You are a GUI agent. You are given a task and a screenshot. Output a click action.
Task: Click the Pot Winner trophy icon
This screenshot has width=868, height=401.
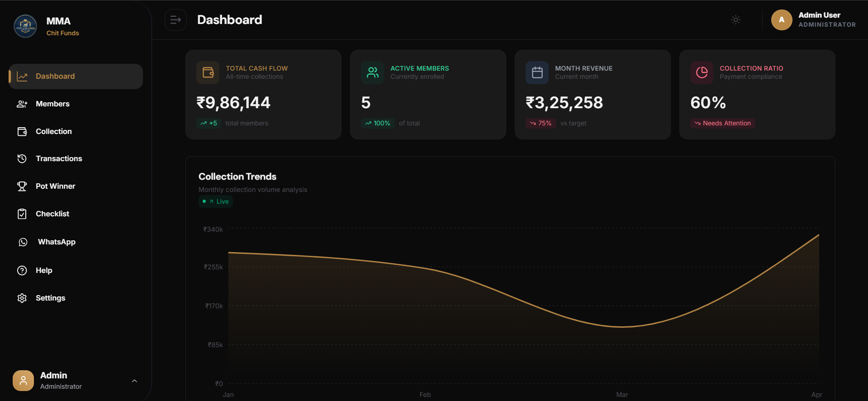[x=22, y=186]
